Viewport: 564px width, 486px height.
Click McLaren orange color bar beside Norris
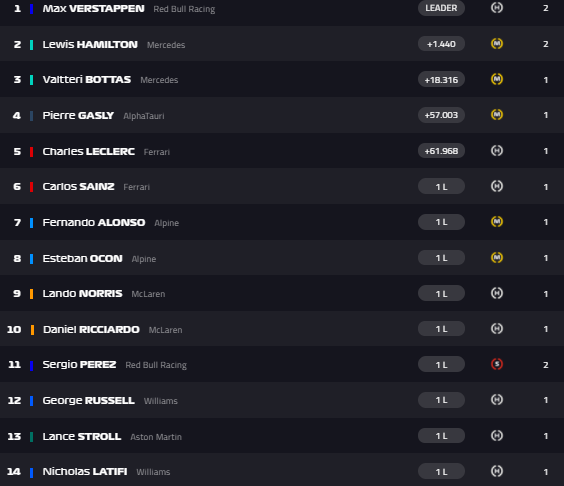click(32, 294)
